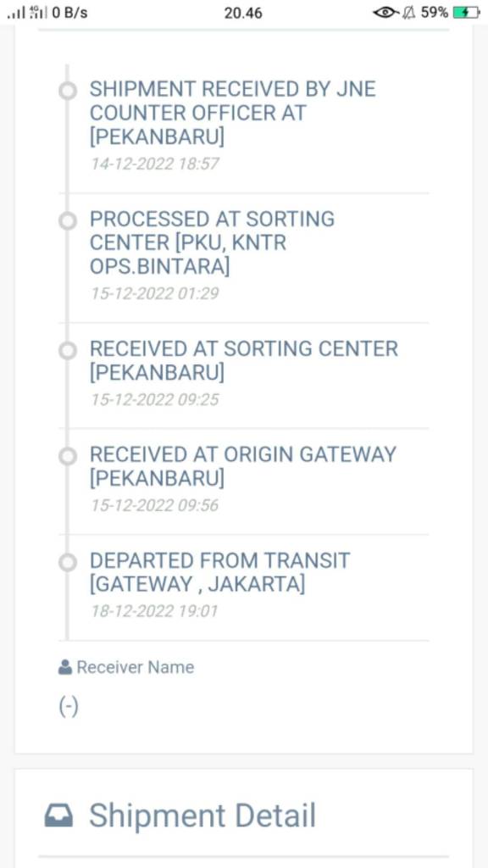Click the battery icon showing 59%
The image size is (488, 868).
pos(464,13)
